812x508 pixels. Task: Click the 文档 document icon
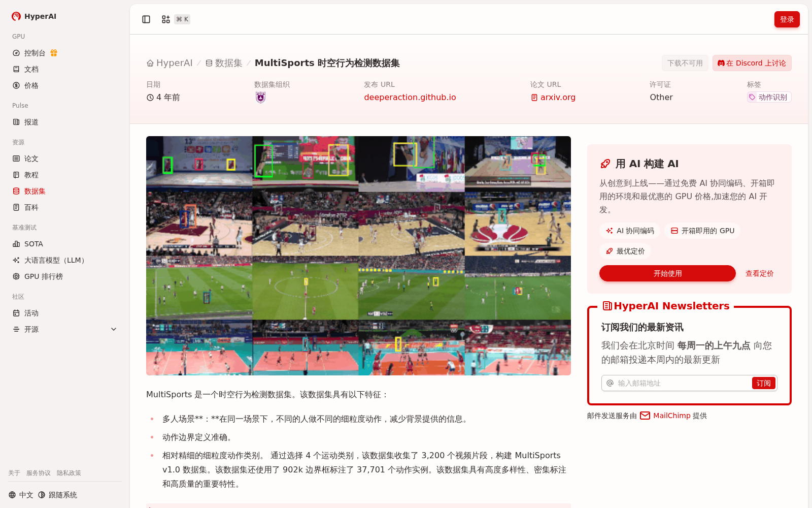(16, 69)
